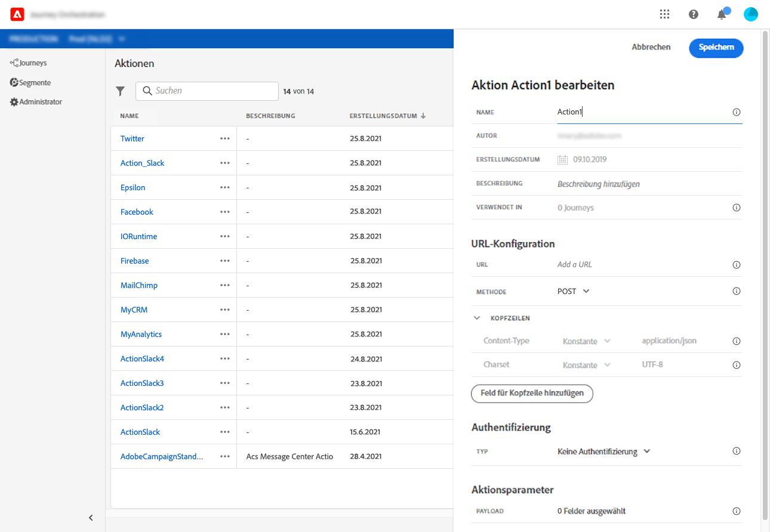
Task: Click the filter funnel icon
Action: coord(121,91)
